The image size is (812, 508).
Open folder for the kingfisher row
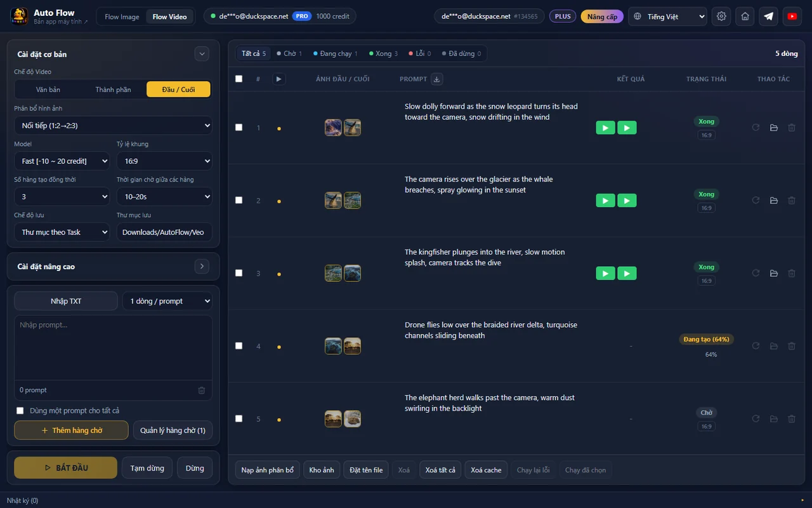point(774,273)
